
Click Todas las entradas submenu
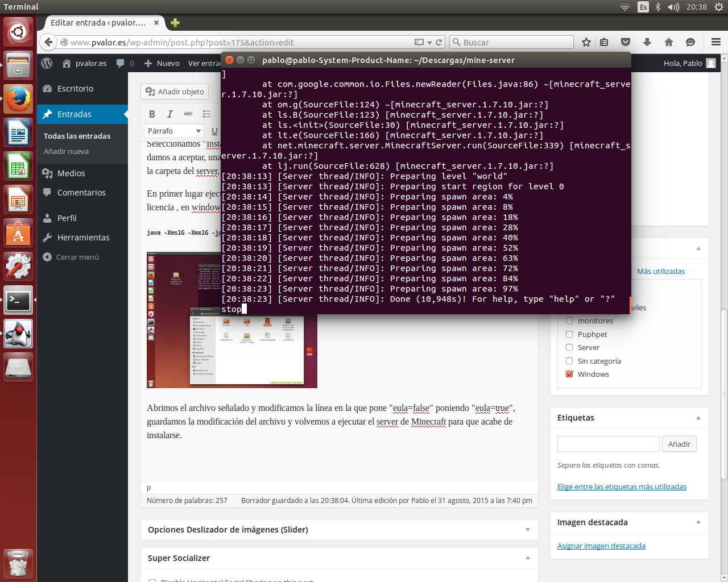(x=77, y=136)
